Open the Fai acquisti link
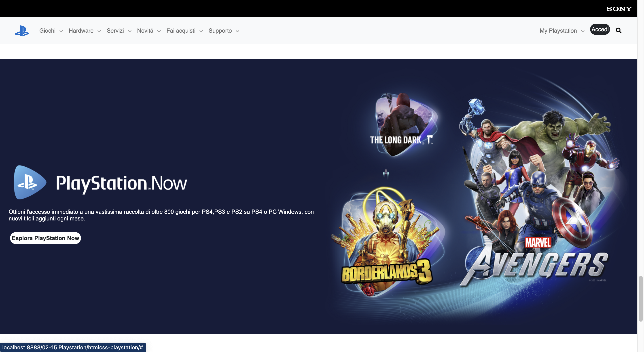This screenshot has height=352, width=644. coord(181,31)
